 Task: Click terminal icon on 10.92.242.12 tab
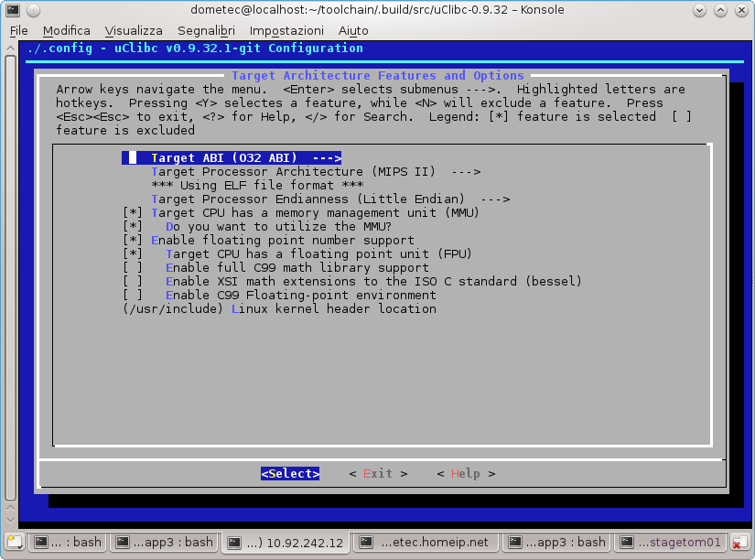pyautogui.click(x=234, y=543)
